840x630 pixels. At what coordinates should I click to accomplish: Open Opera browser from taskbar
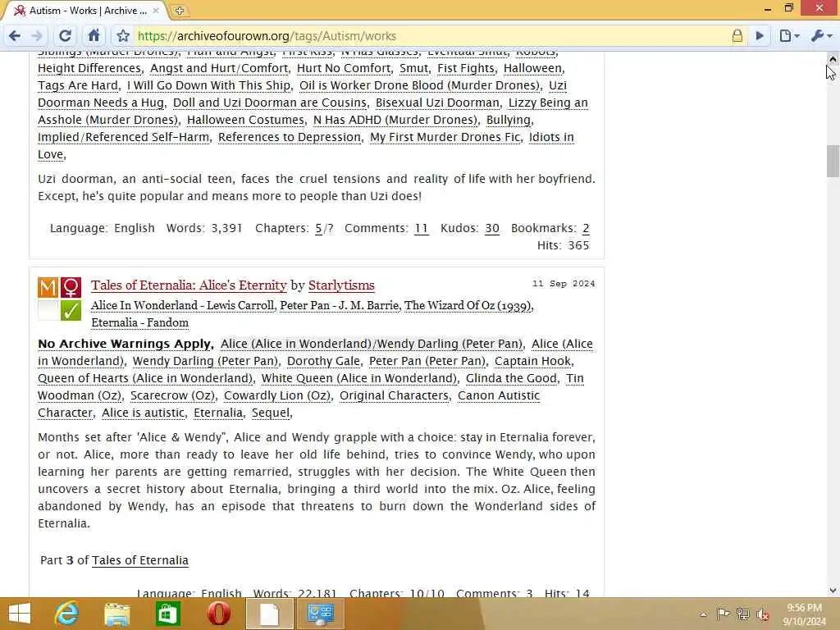pos(218,614)
